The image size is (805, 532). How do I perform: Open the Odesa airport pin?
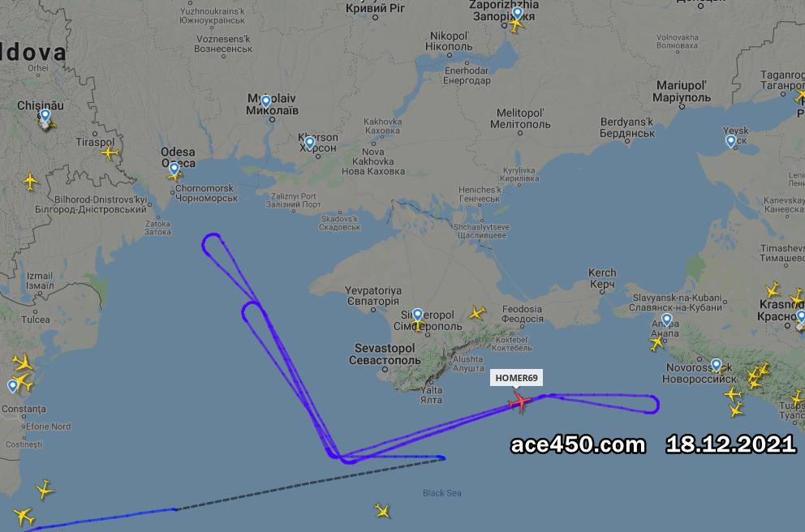pos(174,168)
